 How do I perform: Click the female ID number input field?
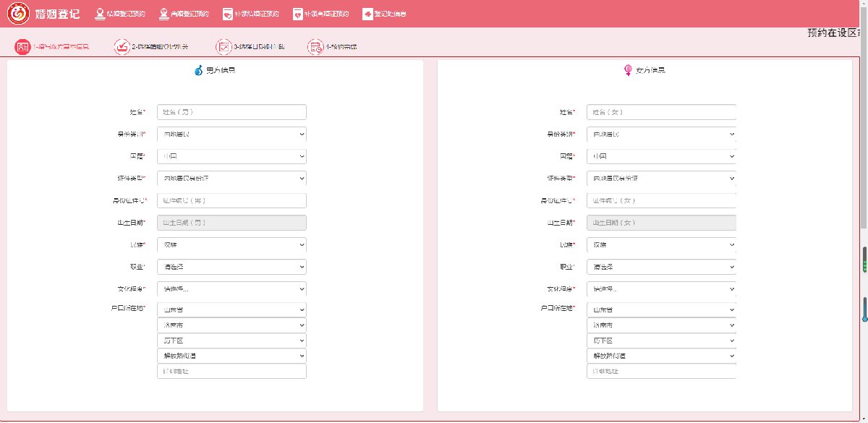(x=661, y=200)
